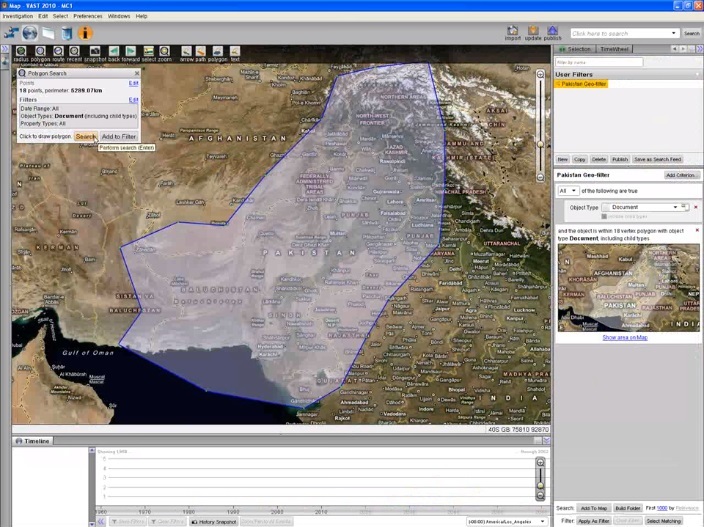
Task: Go forward to next map view
Action: [131, 51]
